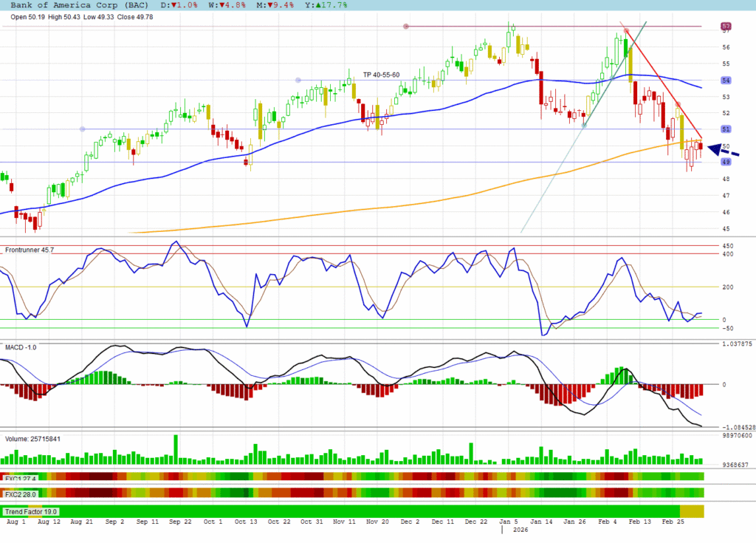Click the blue 54 price tag on the axis
The height and width of the screenshot is (543, 756).
click(x=726, y=80)
